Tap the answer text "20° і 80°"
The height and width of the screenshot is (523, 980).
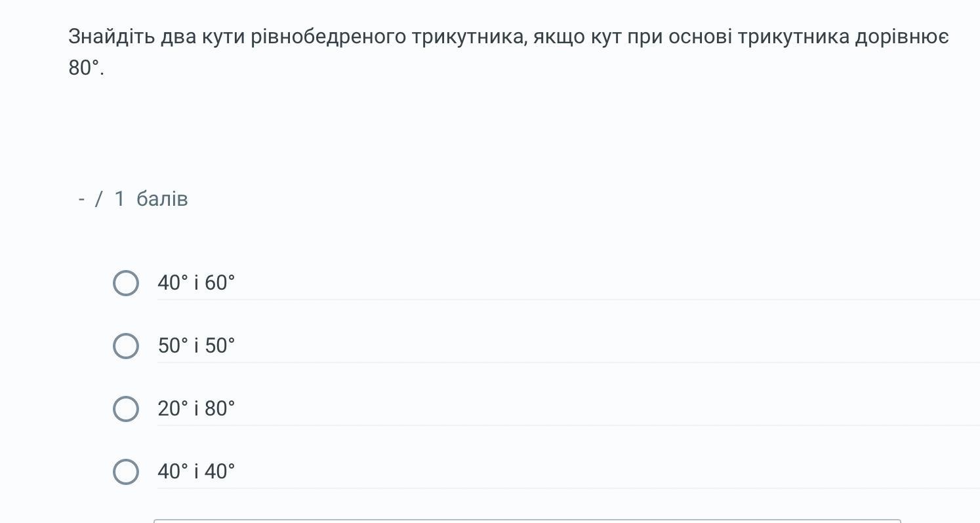tap(196, 409)
